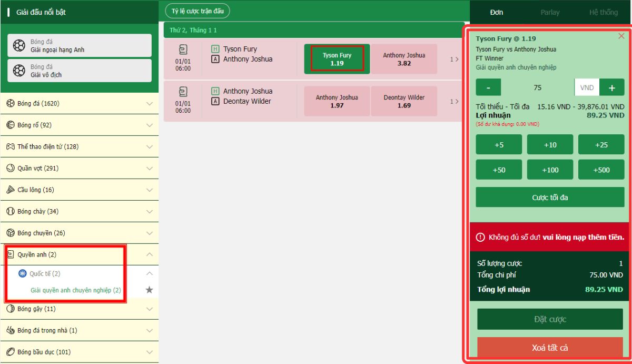Collapse the Quyền anh (2) category

(149, 254)
